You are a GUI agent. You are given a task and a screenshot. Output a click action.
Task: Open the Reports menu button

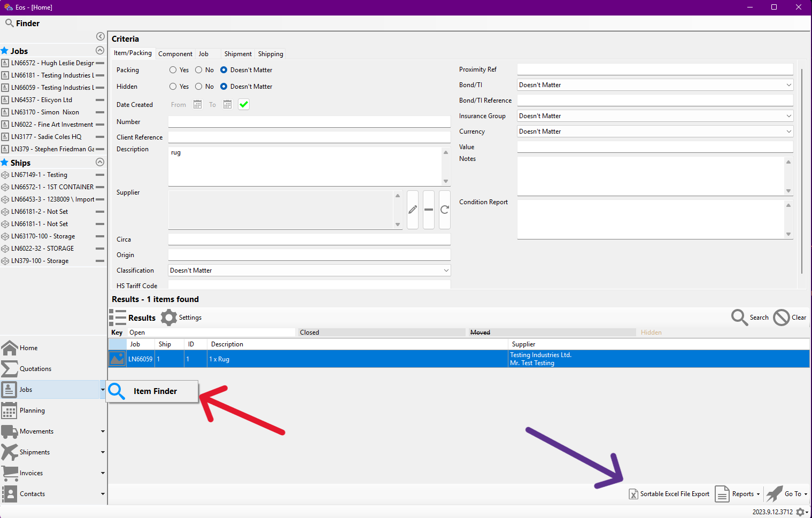[x=738, y=494]
